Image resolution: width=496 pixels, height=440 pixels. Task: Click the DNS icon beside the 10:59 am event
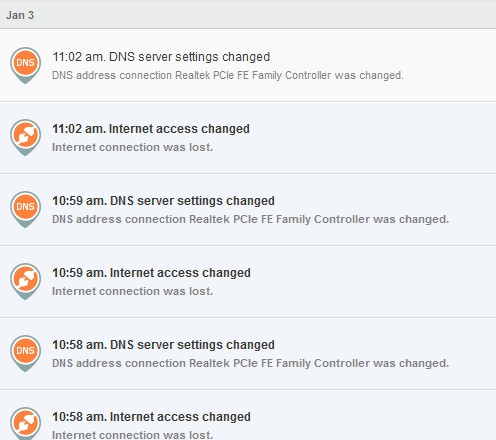click(x=25, y=209)
